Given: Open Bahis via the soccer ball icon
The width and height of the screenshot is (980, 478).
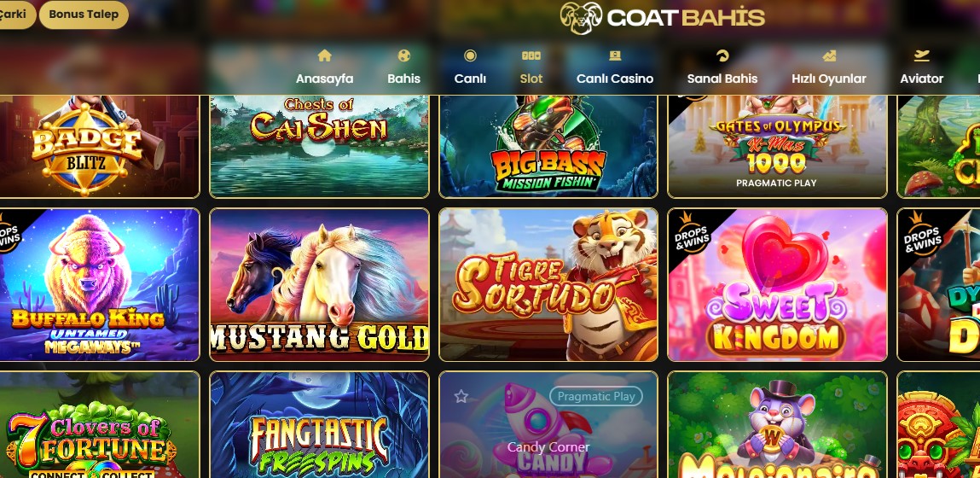Looking at the screenshot, I should 403,55.
